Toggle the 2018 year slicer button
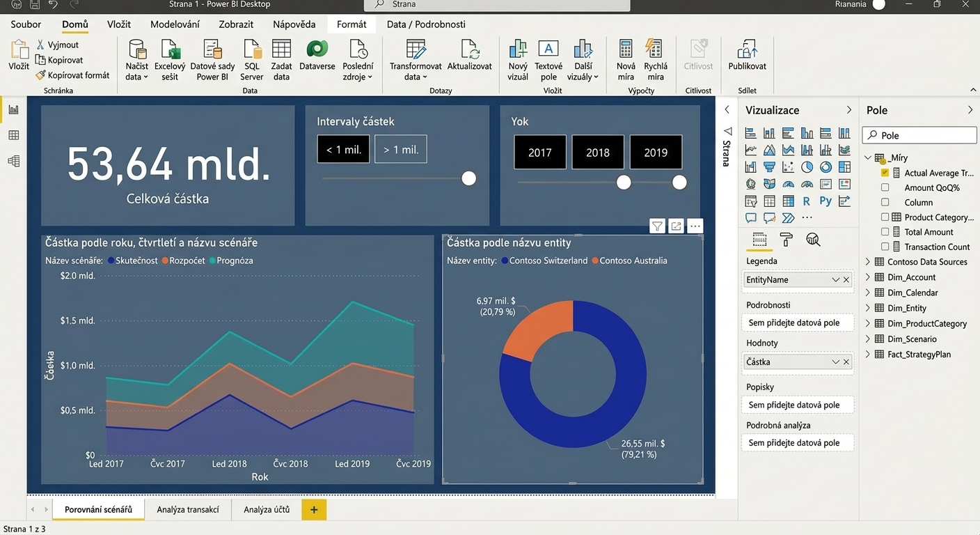980x535 pixels. pyautogui.click(x=598, y=152)
